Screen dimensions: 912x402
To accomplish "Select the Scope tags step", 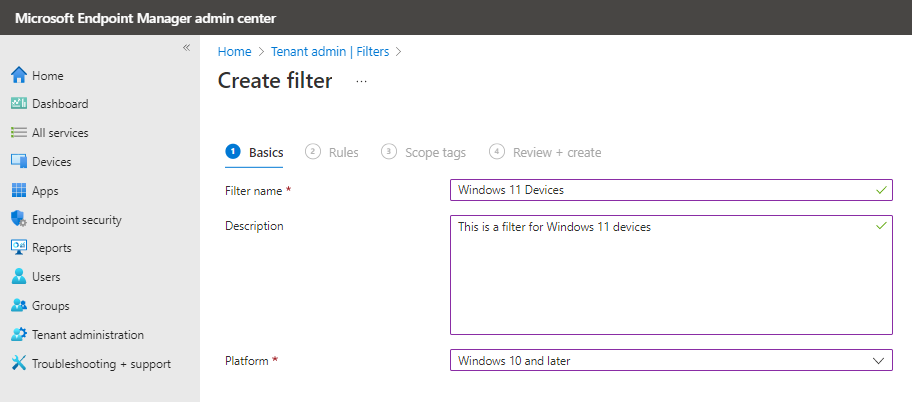I will (x=423, y=152).
